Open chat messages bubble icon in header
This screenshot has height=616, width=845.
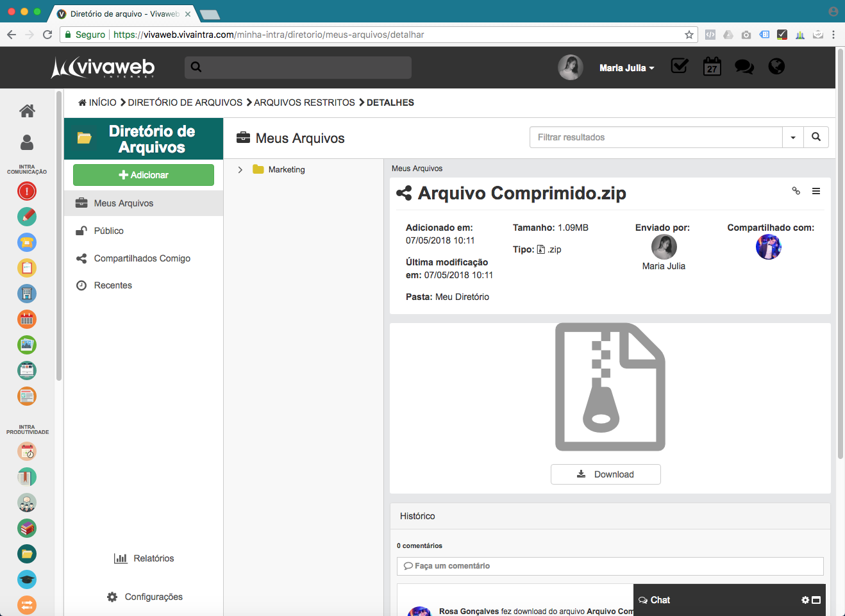click(x=744, y=67)
